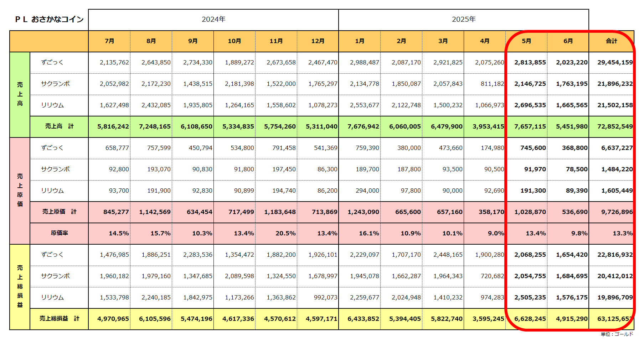Select リリウム row label under 売上総損益
The height and width of the screenshot is (344, 644).
point(52,297)
